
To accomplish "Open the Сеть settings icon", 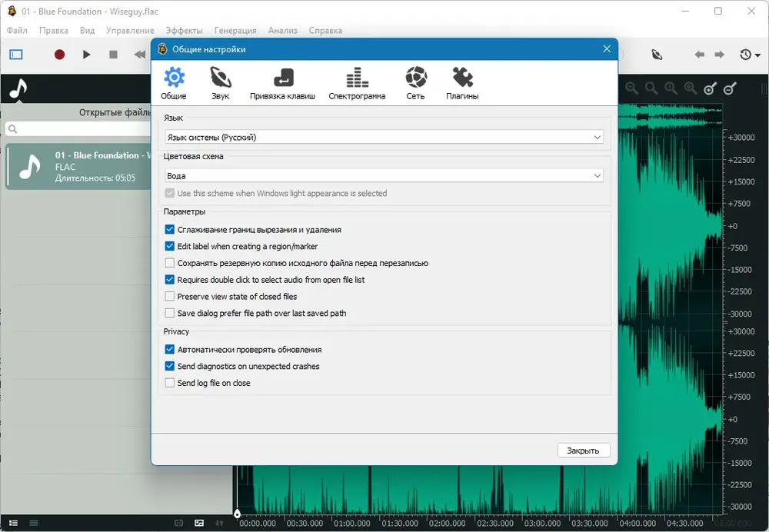I will click(416, 78).
